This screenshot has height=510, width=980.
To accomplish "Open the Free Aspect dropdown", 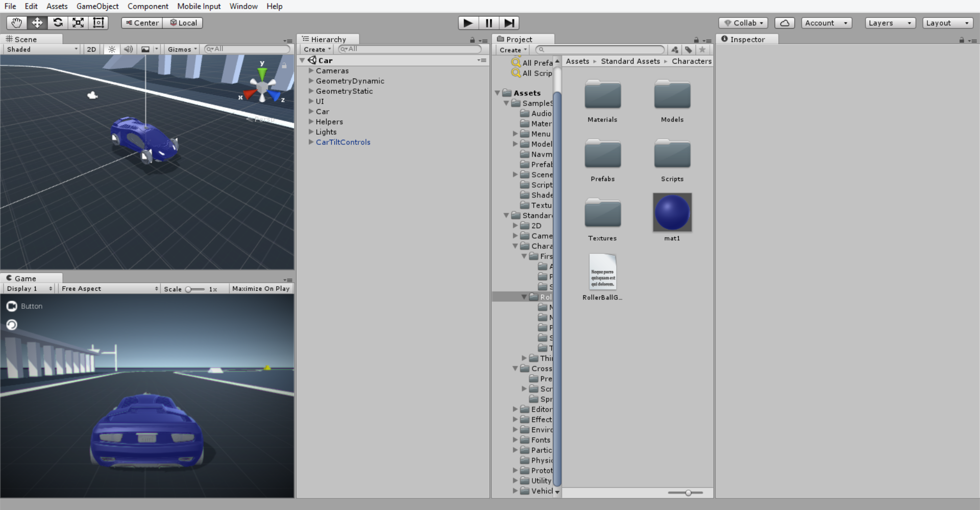I will 109,289.
